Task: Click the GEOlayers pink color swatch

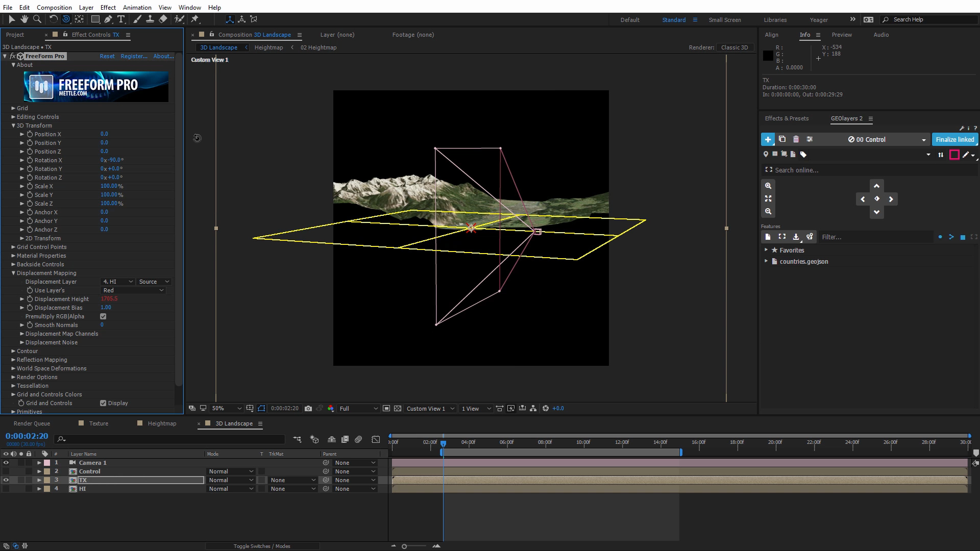Action: click(954, 155)
